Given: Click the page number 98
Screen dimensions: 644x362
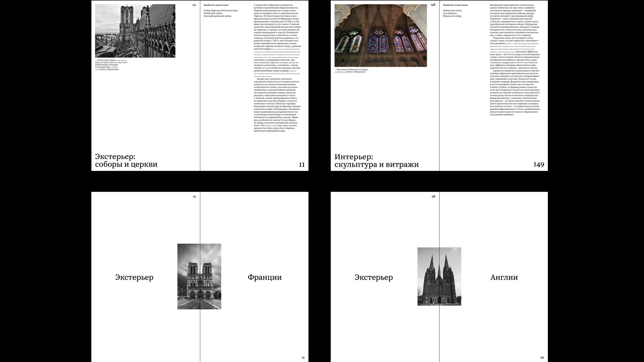Looking at the screenshot, I should 433,196.
